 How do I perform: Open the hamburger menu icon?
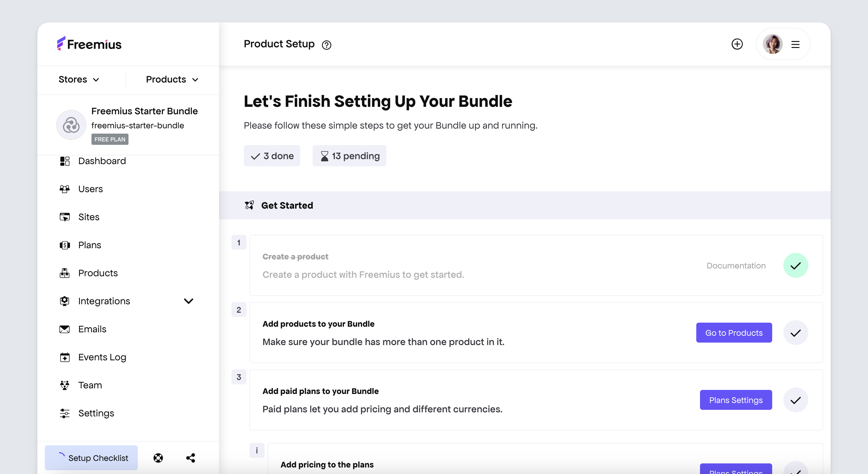pos(796,45)
